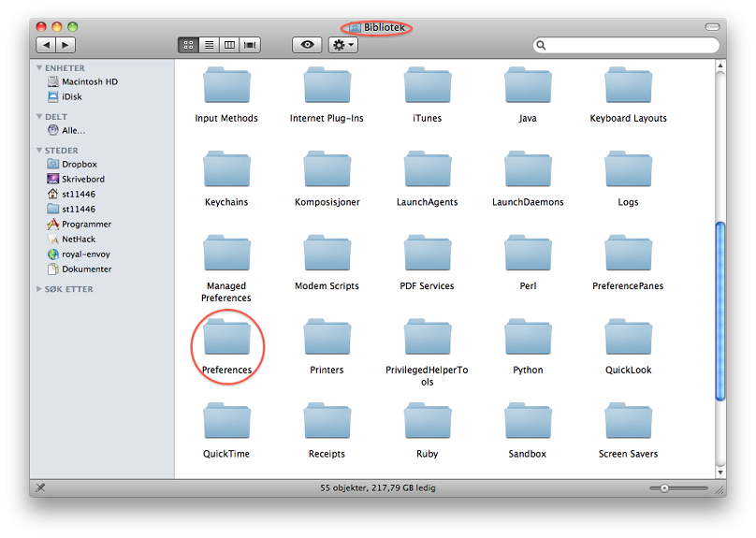Viewport: 756px width, 538px height.
Task: Collapse the ENHETER sidebar section
Action: 39,68
